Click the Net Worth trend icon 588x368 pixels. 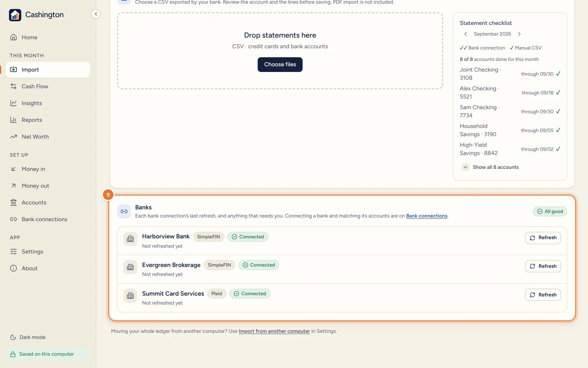[x=13, y=137]
